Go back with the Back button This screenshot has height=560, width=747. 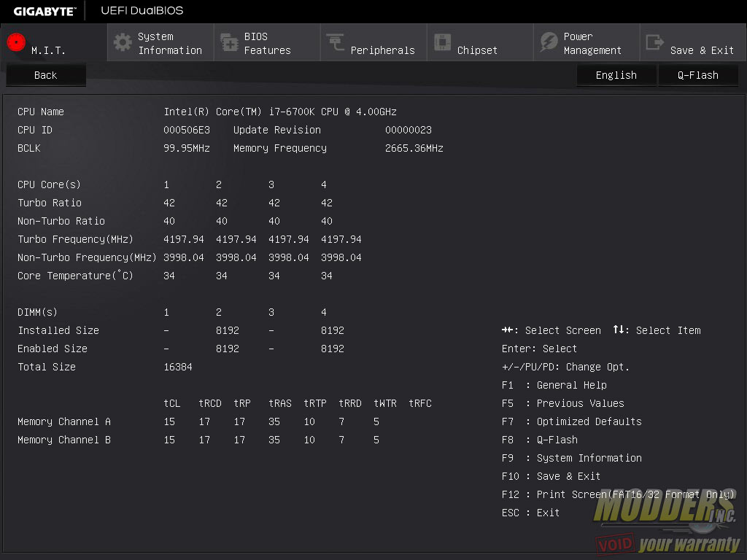coord(46,75)
